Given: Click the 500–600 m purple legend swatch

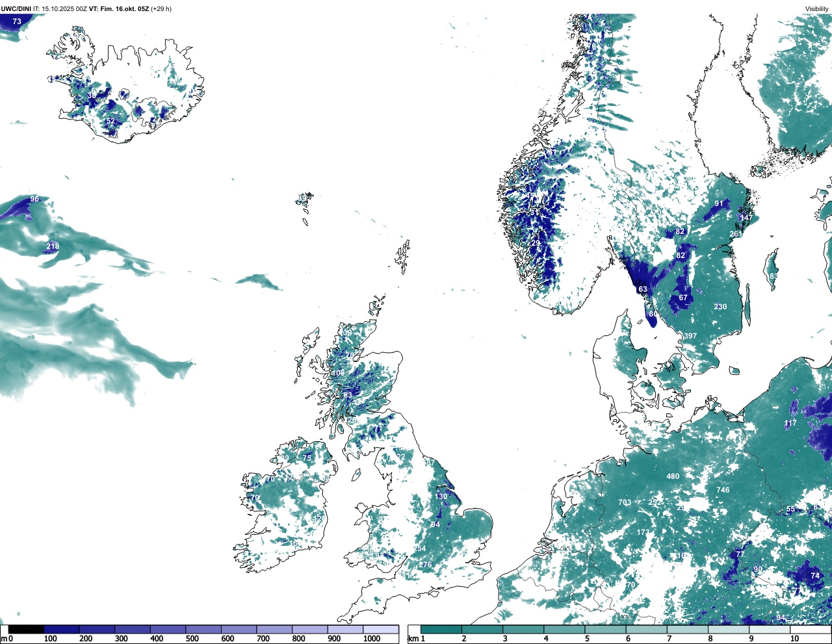Looking at the screenshot, I should (203, 629).
